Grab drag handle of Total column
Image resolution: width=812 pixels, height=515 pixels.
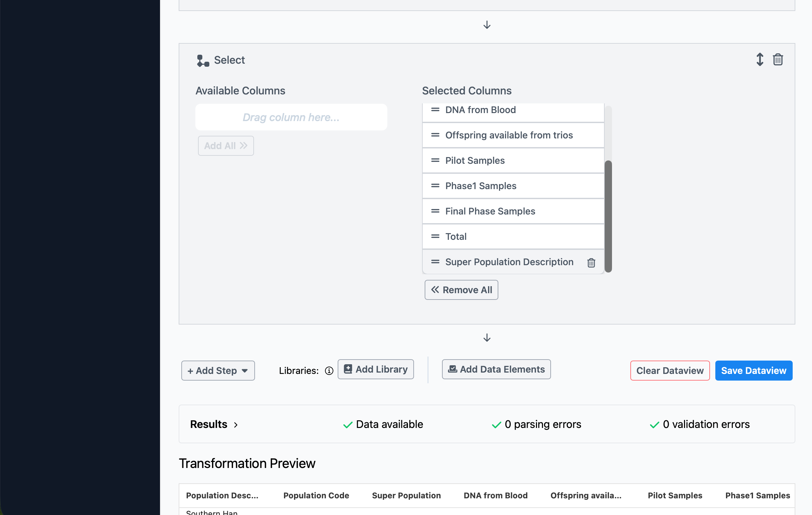[x=435, y=236]
